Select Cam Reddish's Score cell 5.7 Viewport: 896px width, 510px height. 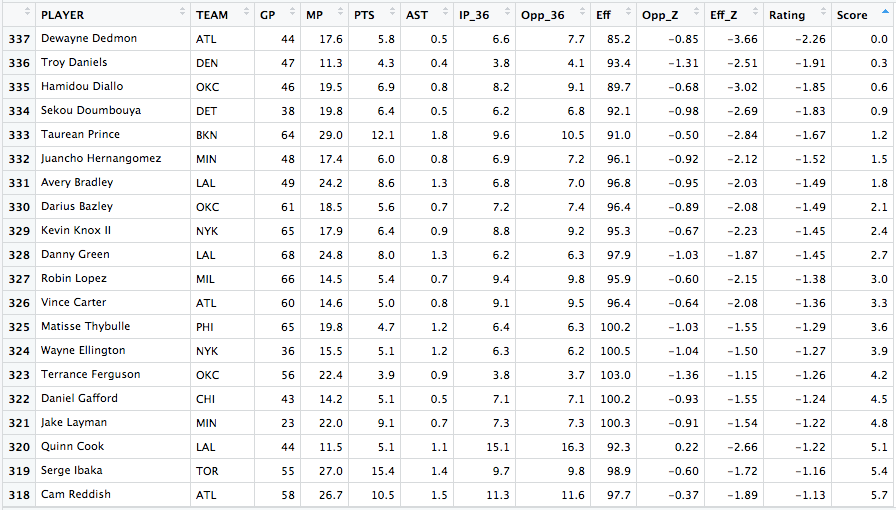click(x=878, y=495)
